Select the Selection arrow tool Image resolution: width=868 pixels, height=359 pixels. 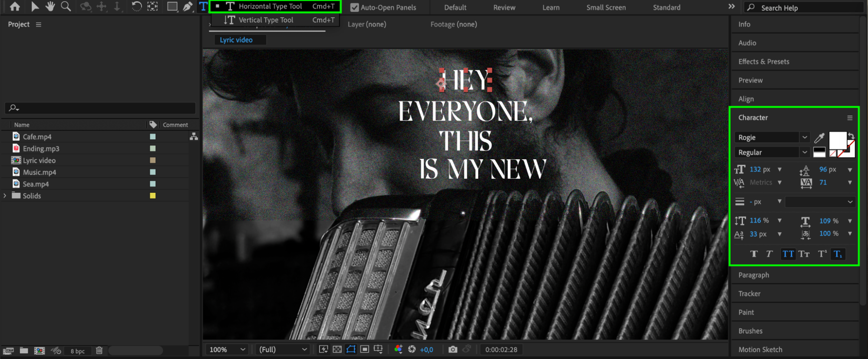(35, 7)
